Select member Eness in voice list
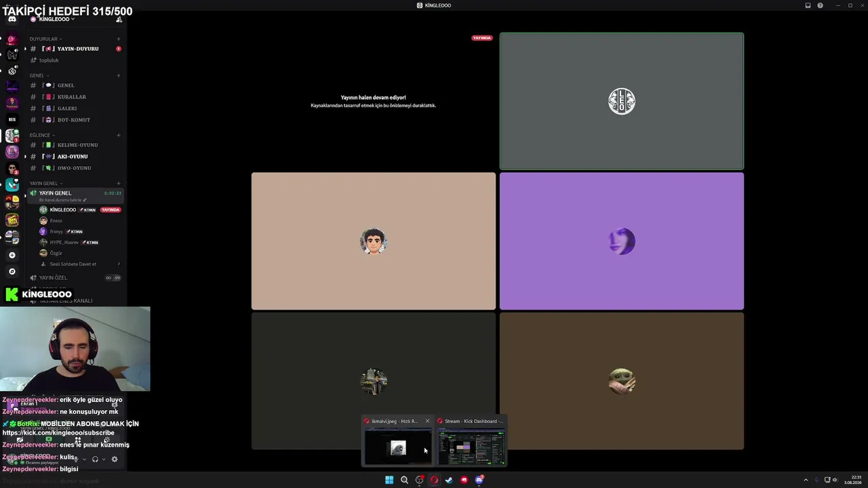Screen dimensions: 868x488 80,221
